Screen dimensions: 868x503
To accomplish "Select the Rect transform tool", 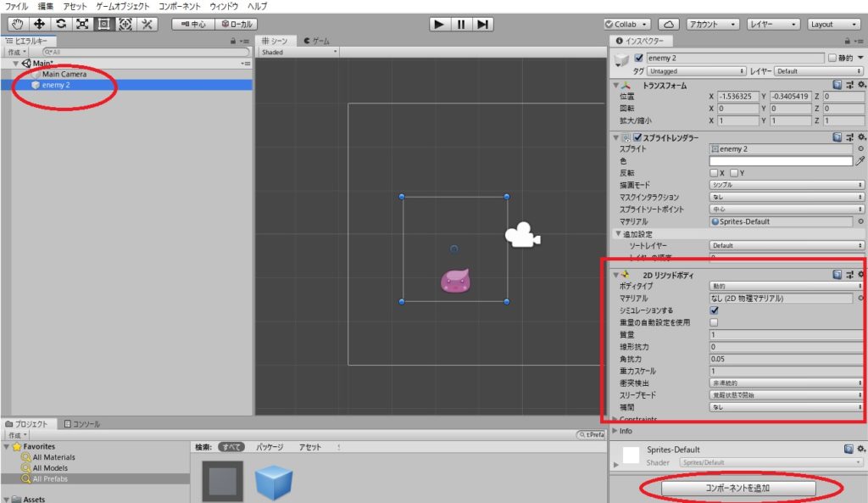I will [103, 25].
